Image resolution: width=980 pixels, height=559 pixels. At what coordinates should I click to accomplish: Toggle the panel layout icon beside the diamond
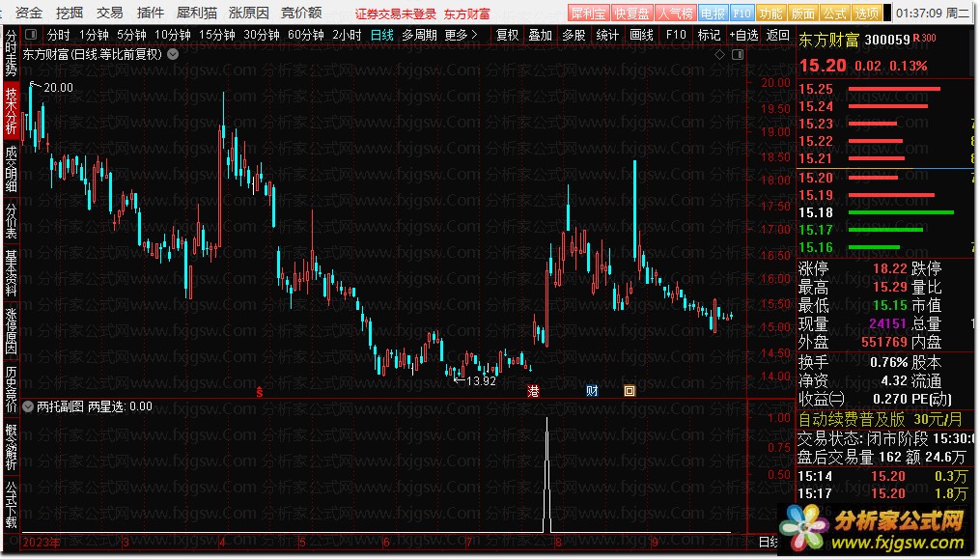click(x=738, y=54)
